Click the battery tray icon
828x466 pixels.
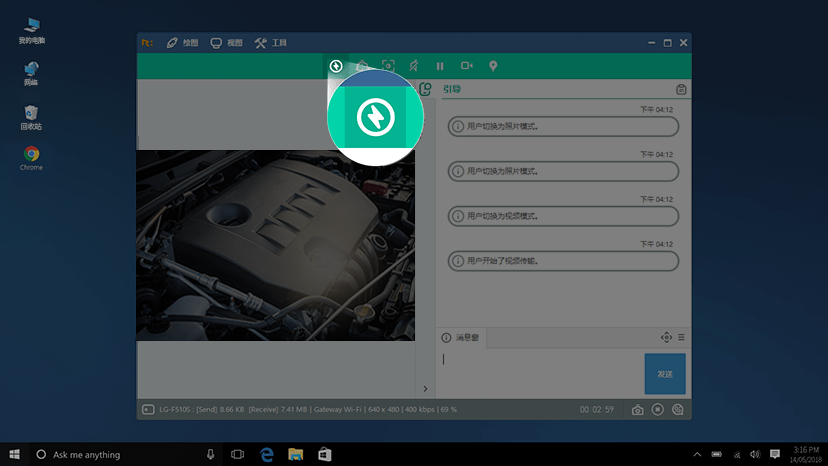(x=717, y=454)
